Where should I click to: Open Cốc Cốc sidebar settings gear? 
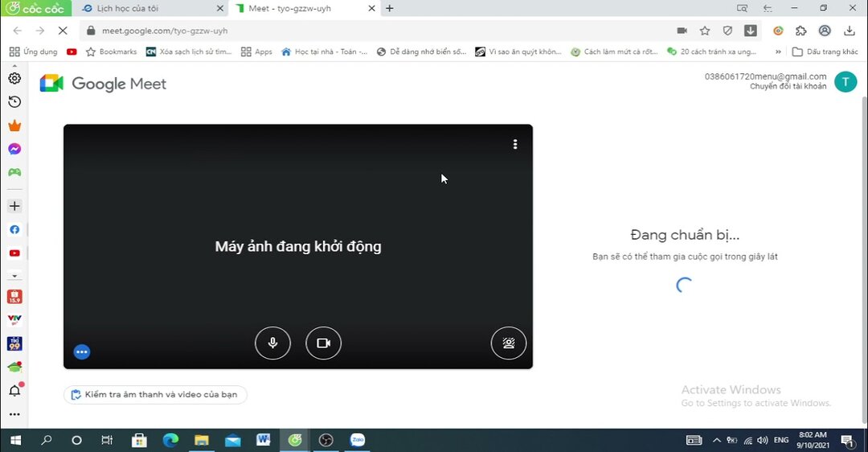[15, 78]
